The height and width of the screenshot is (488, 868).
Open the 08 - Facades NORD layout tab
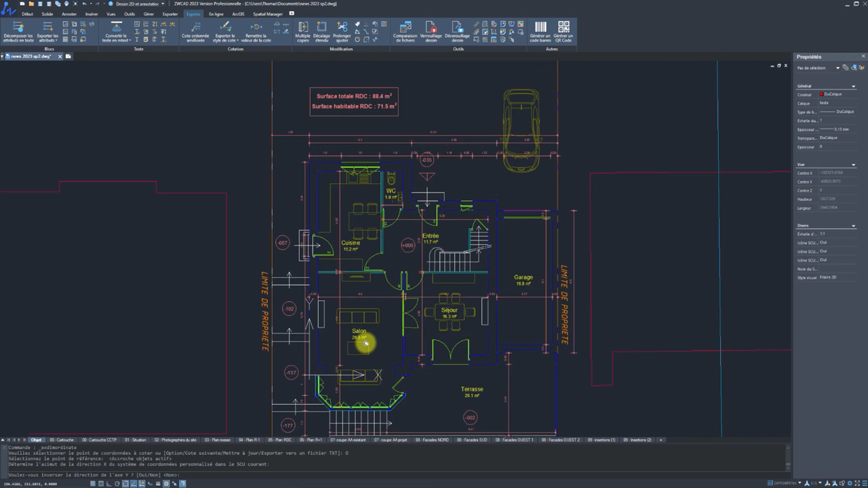432,440
